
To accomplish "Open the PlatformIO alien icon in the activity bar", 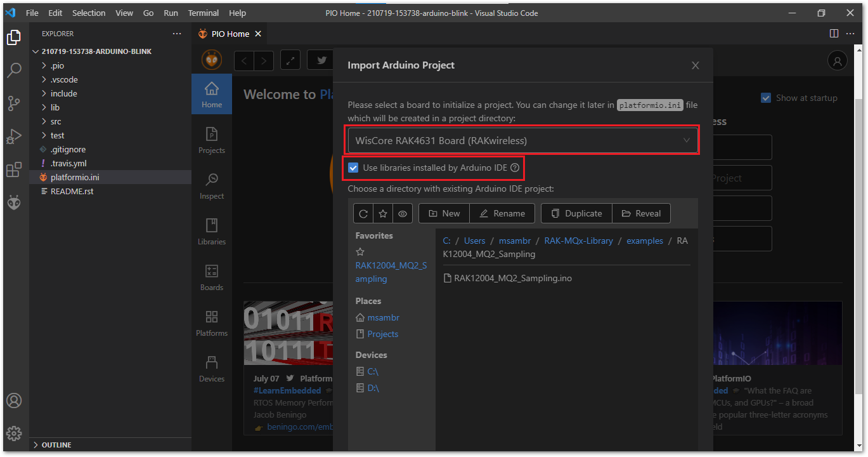I will coord(14,202).
